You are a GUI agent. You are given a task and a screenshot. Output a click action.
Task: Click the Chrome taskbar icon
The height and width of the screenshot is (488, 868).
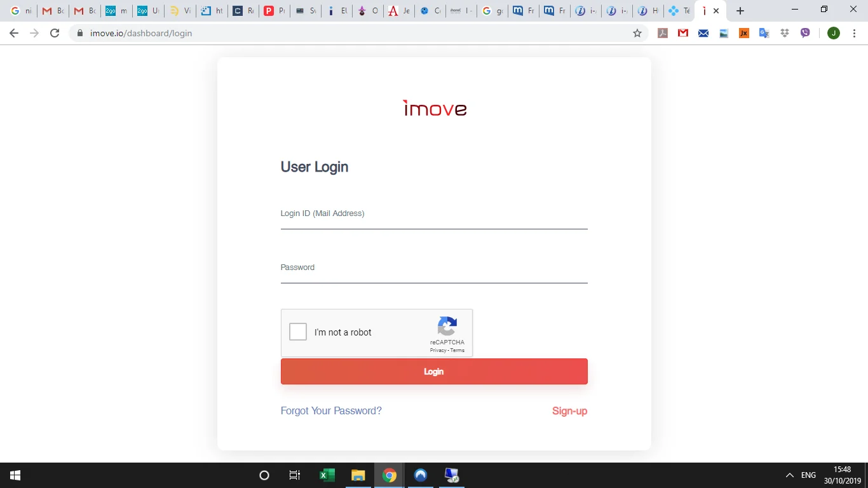click(x=389, y=475)
